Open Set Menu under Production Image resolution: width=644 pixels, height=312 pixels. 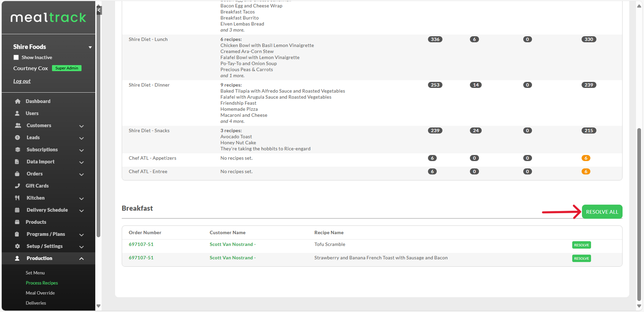(35, 273)
